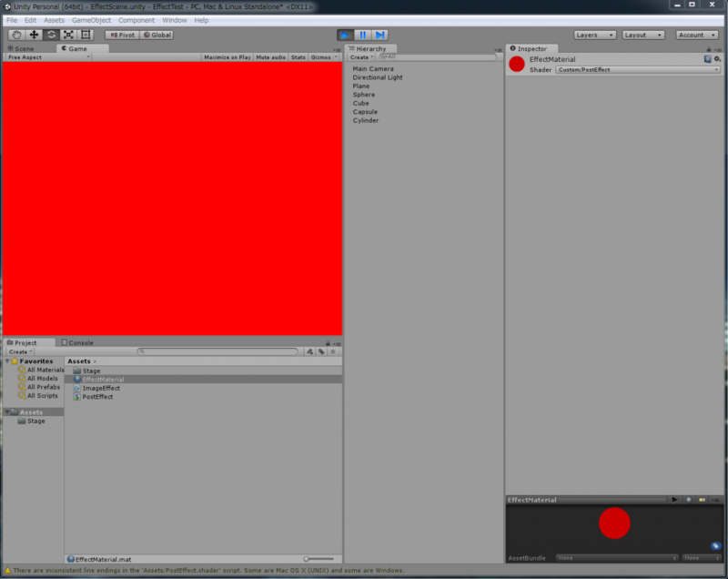Select the Rotate tool
The image size is (728, 579).
point(51,35)
